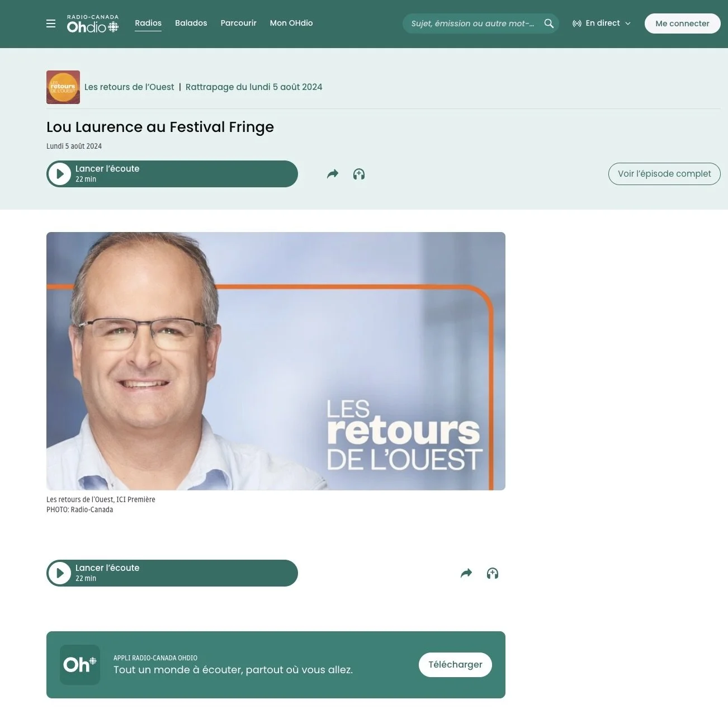Play the episode with top Lancer l'écoute
Screen dimensions: 728x728
point(172,174)
